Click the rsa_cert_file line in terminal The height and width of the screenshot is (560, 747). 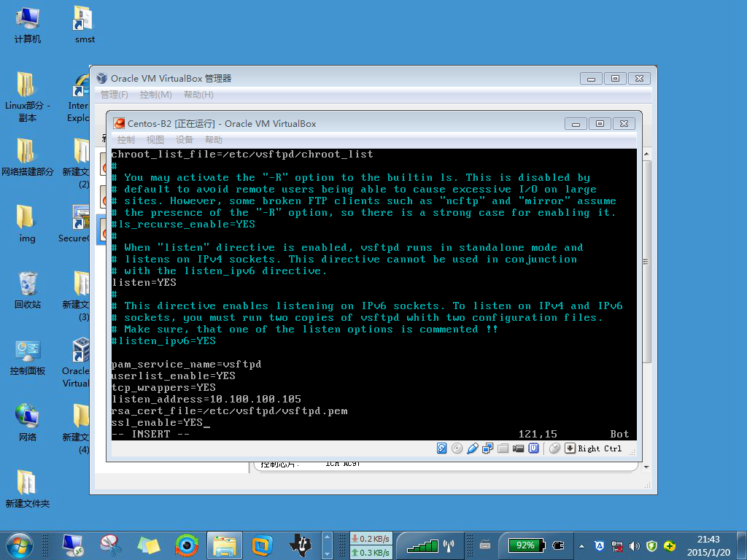(230, 411)
